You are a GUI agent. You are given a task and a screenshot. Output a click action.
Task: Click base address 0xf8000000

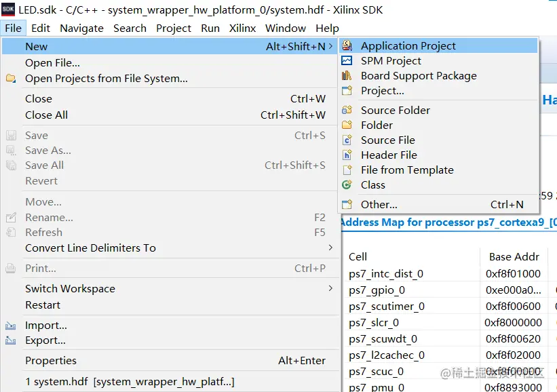click(x=513, y=322)
